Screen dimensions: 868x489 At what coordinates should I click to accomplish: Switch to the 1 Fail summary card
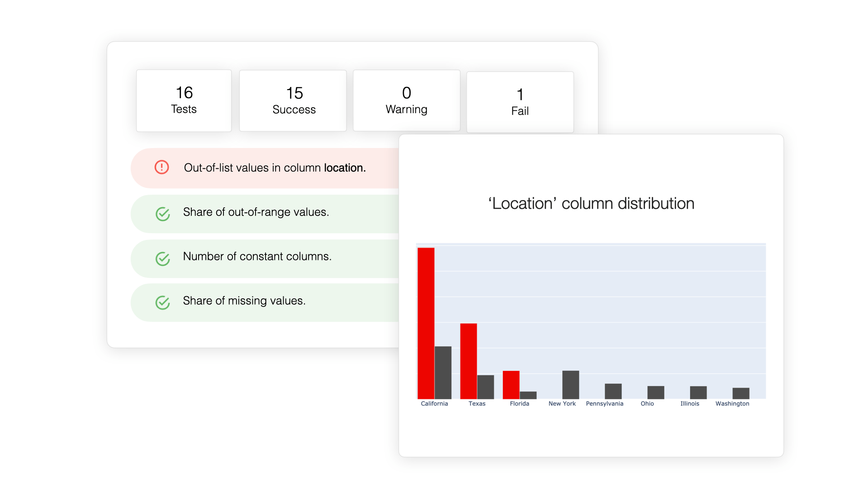[519, 101]
